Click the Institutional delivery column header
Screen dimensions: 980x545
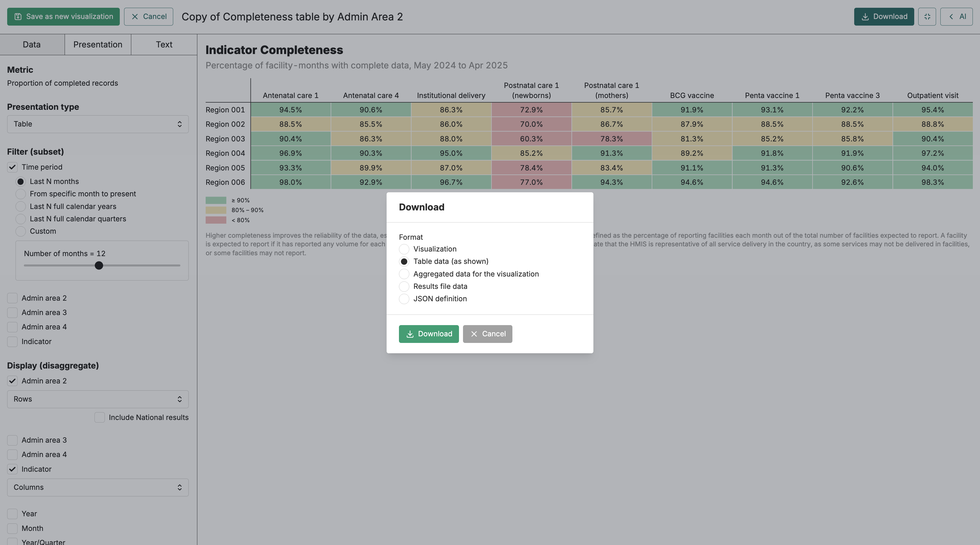(x=451, y=96)
